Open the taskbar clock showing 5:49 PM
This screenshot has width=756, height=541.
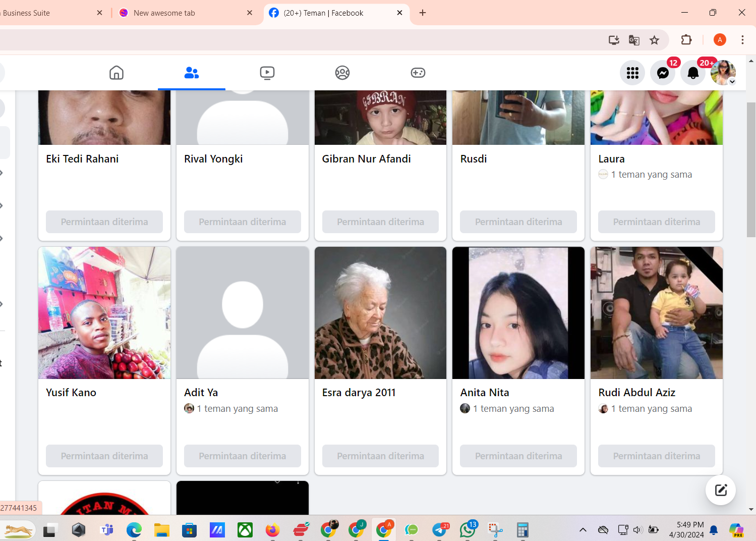[686, 530]
